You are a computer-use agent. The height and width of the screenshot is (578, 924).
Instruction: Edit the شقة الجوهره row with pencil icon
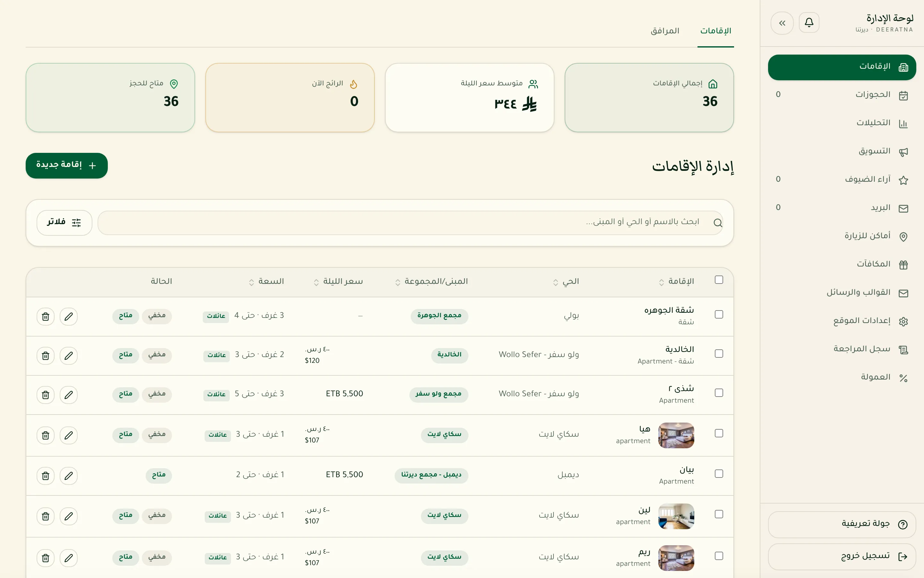click(x=69, y=317)
